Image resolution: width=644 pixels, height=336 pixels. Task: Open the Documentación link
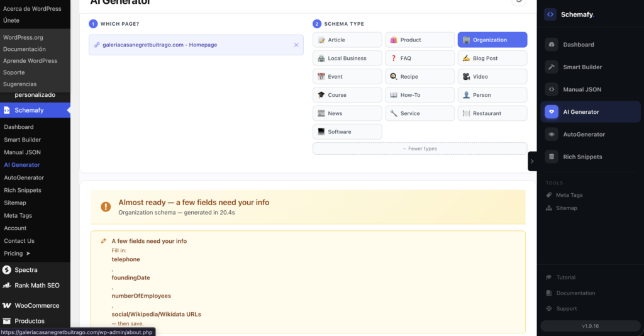tap(25, 49)
